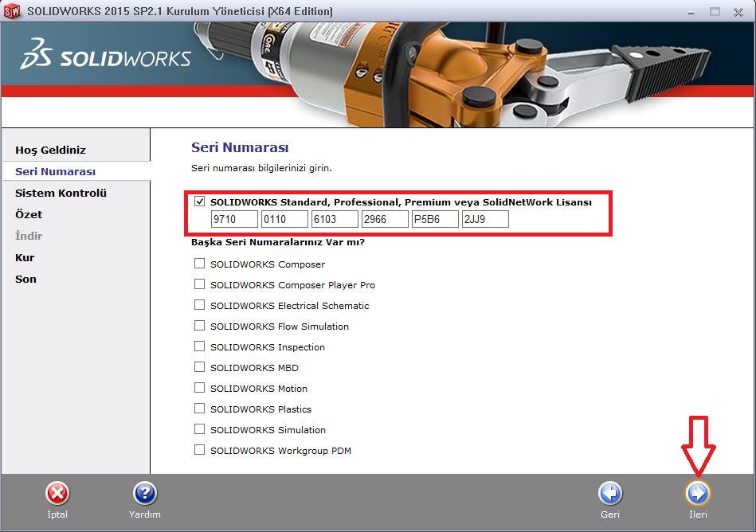
Task: Tick SOLIDWORKS Simulation checkbox
Action: [200, 429]
